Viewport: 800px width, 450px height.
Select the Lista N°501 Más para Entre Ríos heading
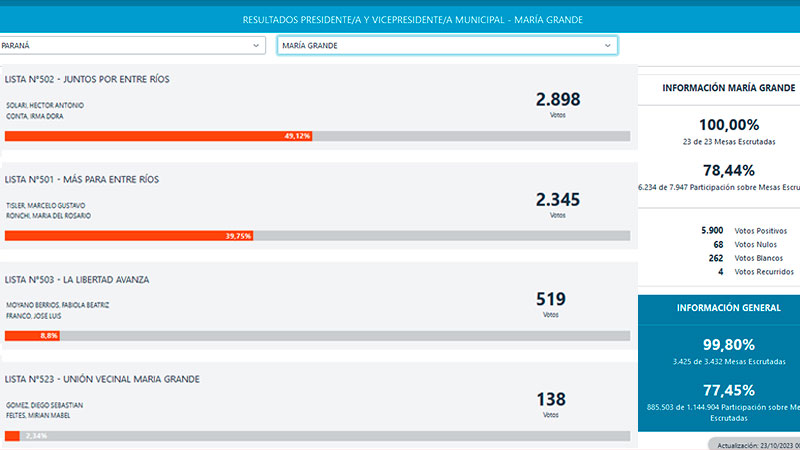tap(82, 179)
